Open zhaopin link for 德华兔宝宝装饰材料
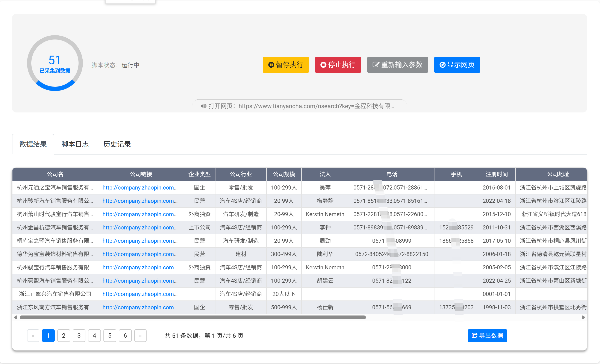The height and width of the screenshot is (364, 600). click(140, 254)
